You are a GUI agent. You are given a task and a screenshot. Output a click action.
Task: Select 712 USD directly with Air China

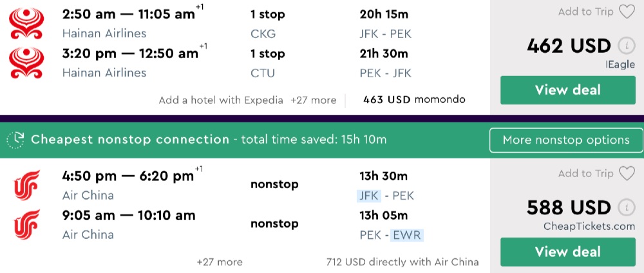coord(402,262)
